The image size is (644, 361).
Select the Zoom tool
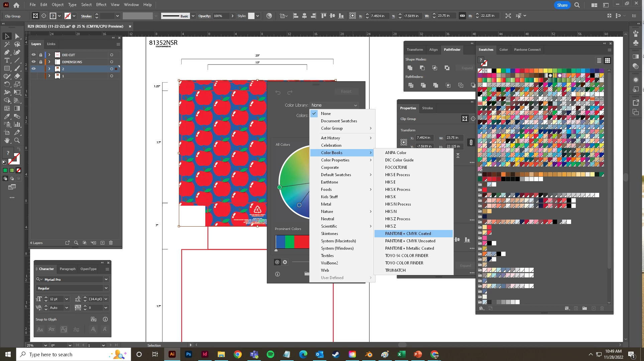[17, 140]
